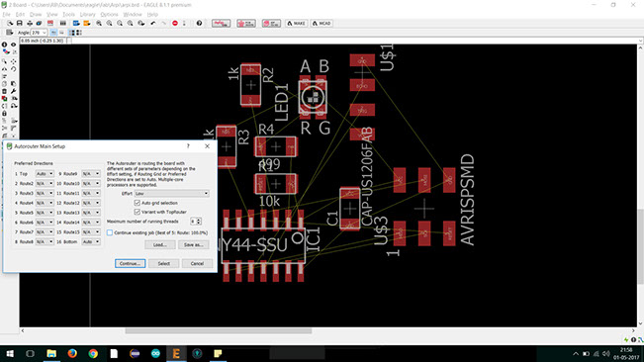Open the 16 Bottom direction dropdown
The height and width of the screenshot is (362, 644).
coord(91,241)
